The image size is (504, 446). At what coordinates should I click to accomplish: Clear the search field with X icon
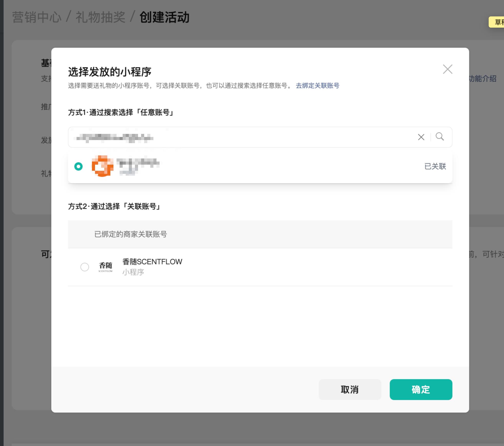click(x=421, y=137)
